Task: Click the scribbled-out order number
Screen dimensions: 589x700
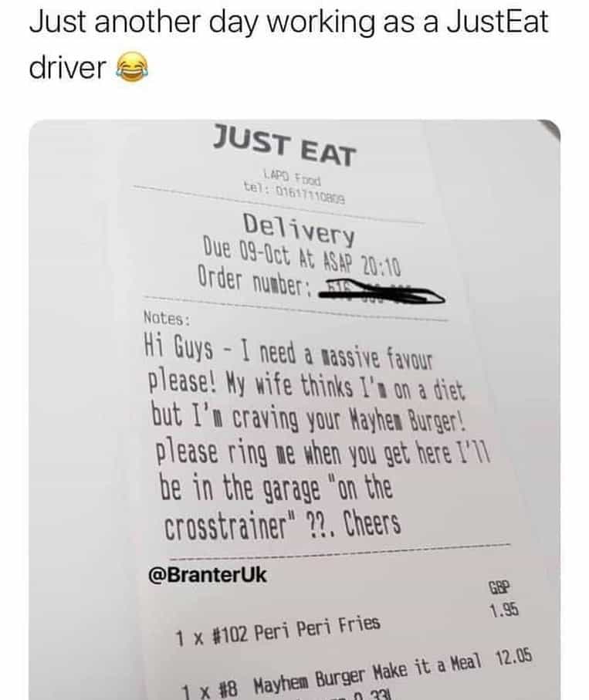Action: pos(381,293)
